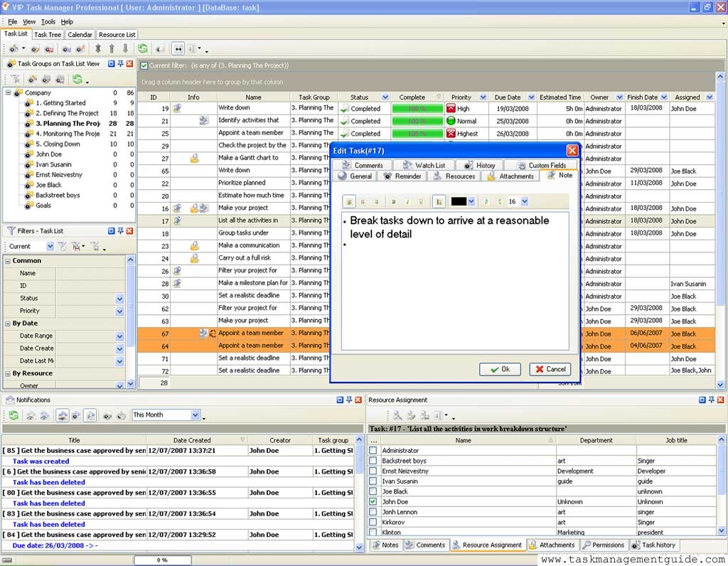Open the Tools menu
The image size is (728, 566).
(48, 22)
